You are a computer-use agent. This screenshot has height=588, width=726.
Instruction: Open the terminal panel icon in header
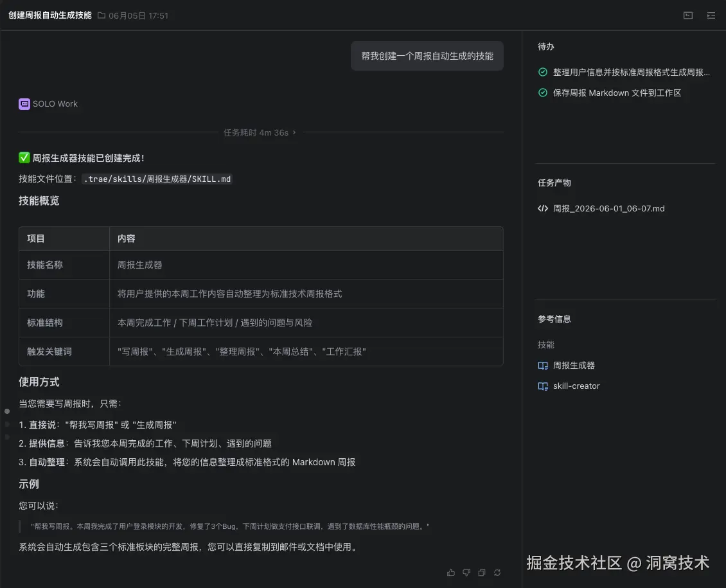click(x=688, y=15)
